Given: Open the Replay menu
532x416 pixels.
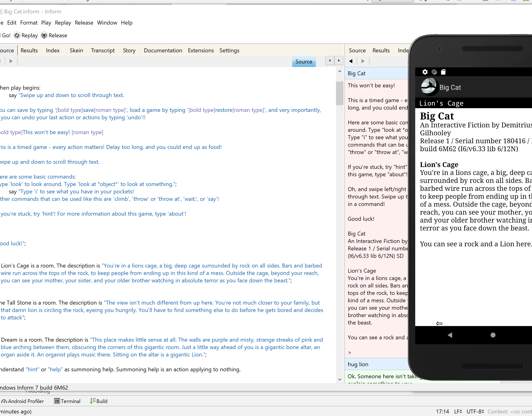Looking at the screenshot, I should tap(63, 23).
